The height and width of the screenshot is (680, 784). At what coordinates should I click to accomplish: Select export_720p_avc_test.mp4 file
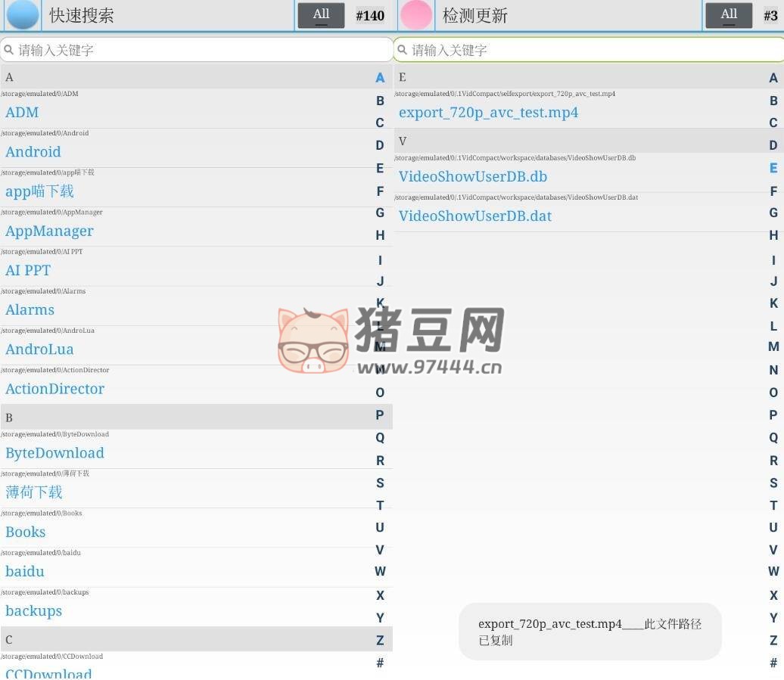click(488, 113)
